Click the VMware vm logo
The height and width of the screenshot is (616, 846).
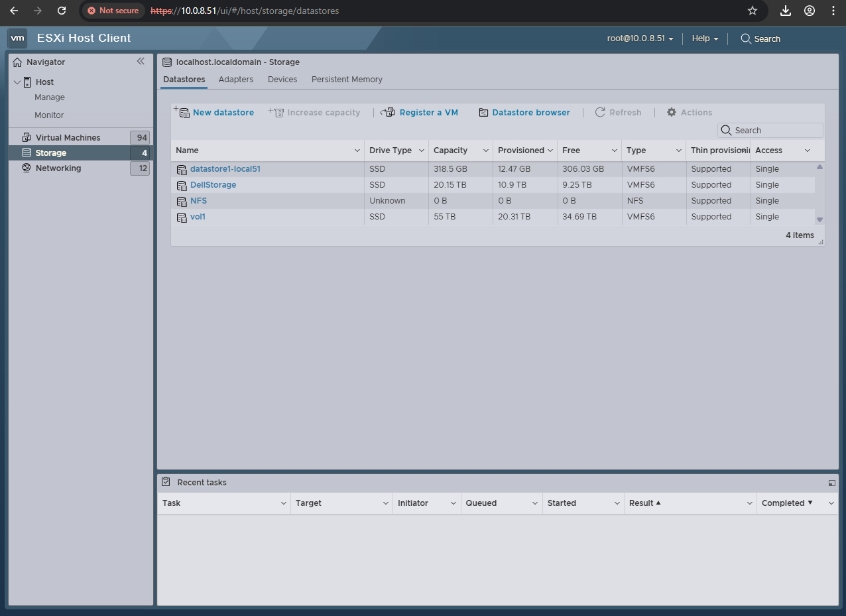pyautogui.click(x=18, y=38)
